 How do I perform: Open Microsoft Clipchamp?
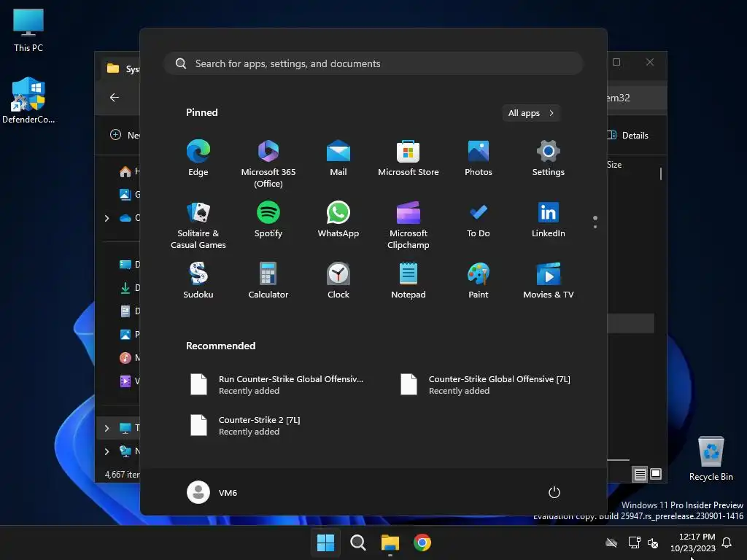tap(409, 225)
